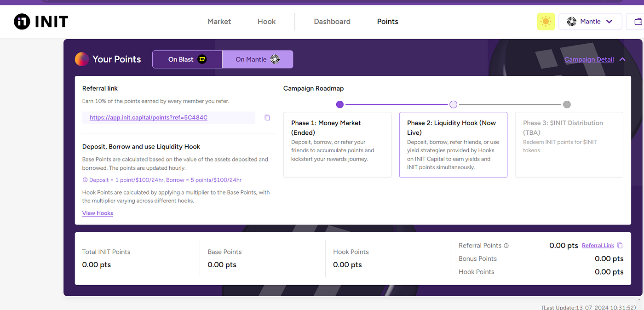Screen dimensions: 644x310
Task: Click copy icon next to Referral Link
Action: coord(620,246)
